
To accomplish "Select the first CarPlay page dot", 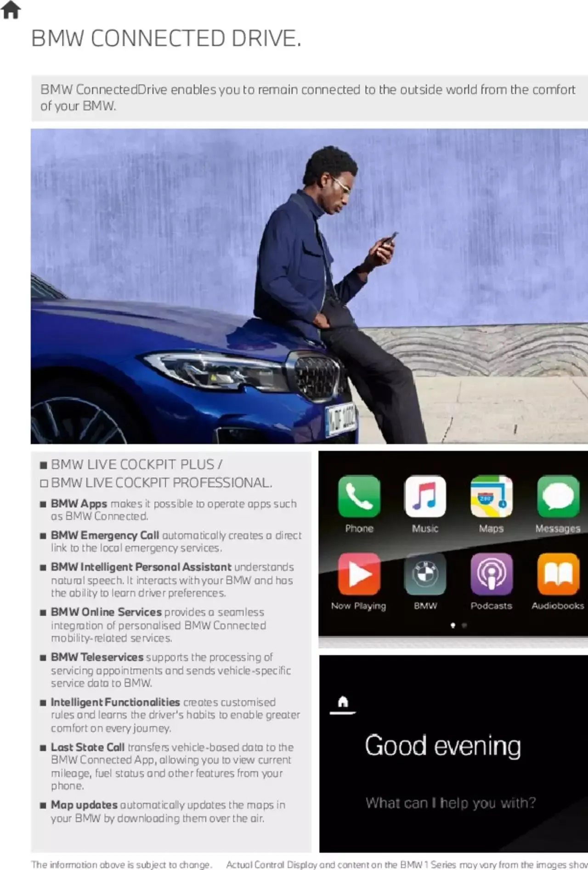I will [x=453, y=625].
